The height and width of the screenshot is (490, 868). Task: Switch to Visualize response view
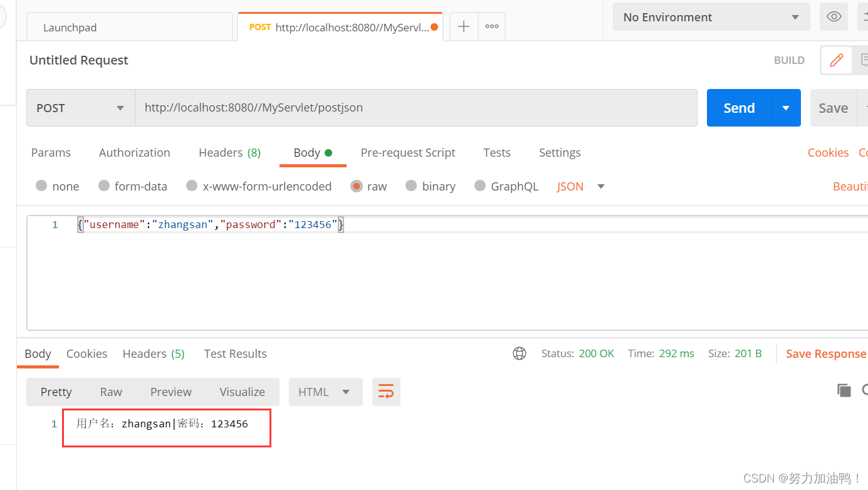(243, 392)
